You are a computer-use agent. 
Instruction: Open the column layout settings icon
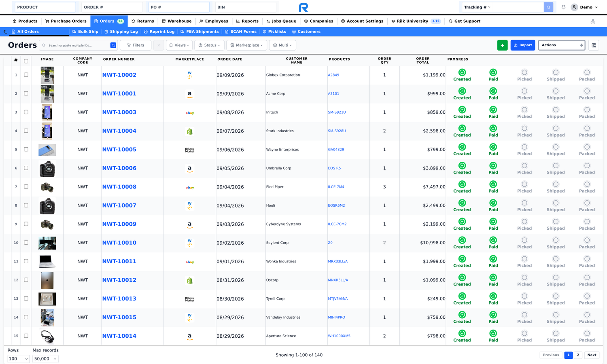(x=594, y=45)
